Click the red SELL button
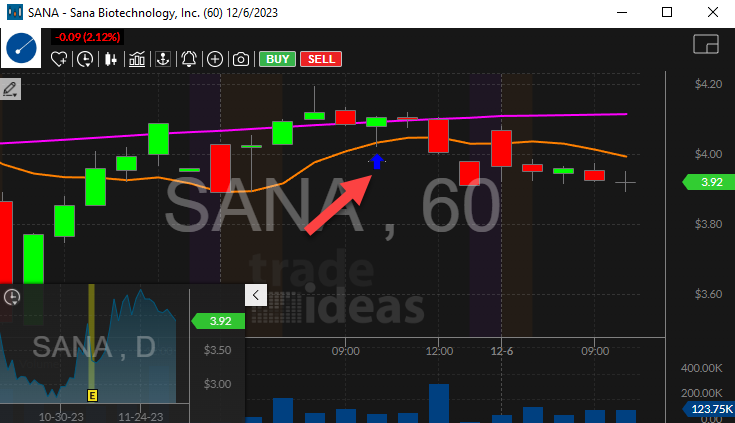 [321, 59]
